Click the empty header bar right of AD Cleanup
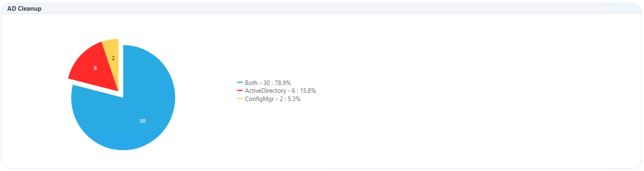The height and width of the screenshot is (171, 644). click(329, 8)
